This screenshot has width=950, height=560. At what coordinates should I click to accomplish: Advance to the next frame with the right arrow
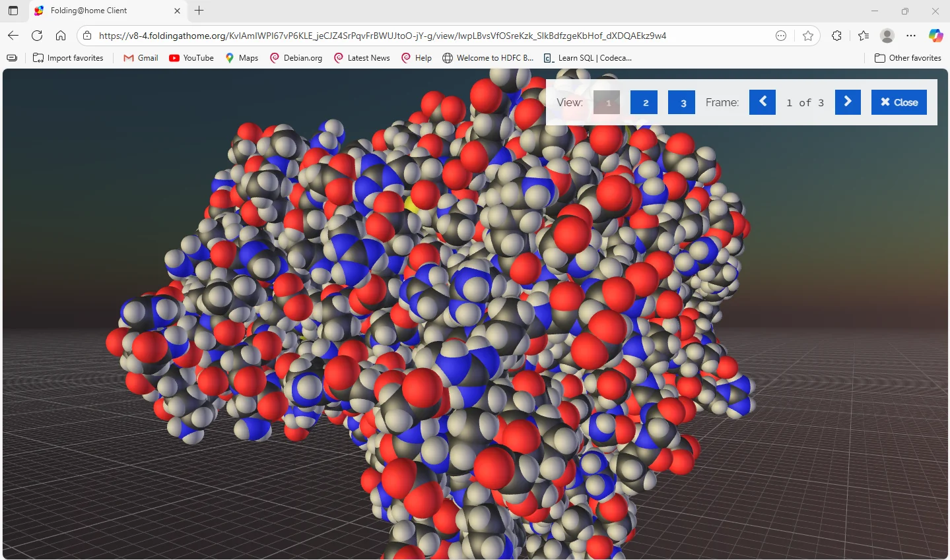pos(848,102)
